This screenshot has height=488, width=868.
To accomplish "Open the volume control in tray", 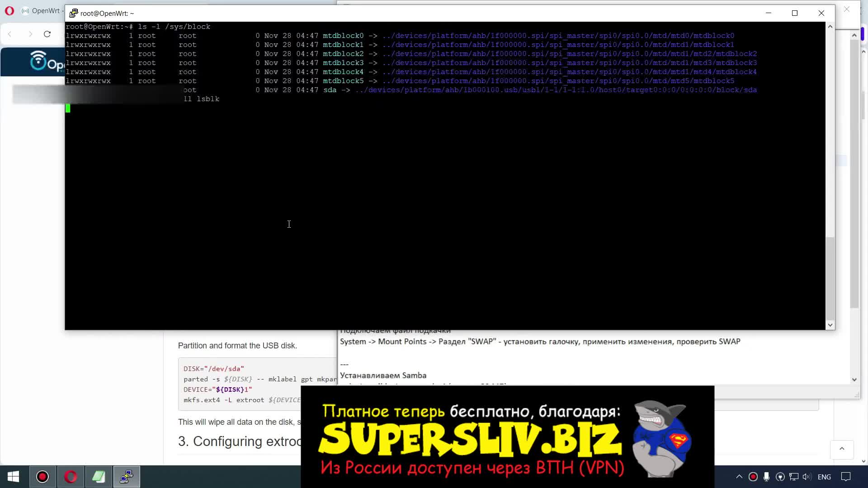I will pyautogui.click(x=807, y=477).
